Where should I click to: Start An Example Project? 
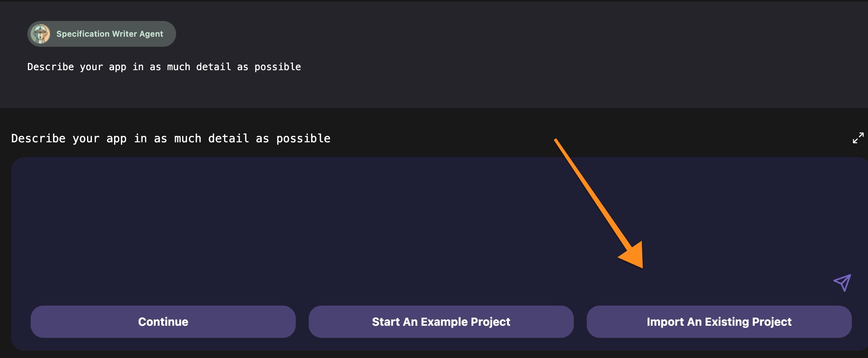pos(441,322)
